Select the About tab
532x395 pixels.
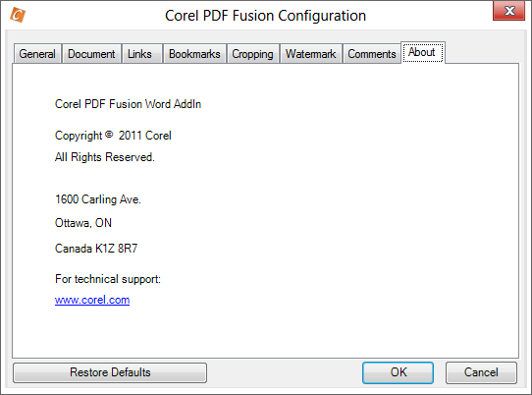click(423, 52)
